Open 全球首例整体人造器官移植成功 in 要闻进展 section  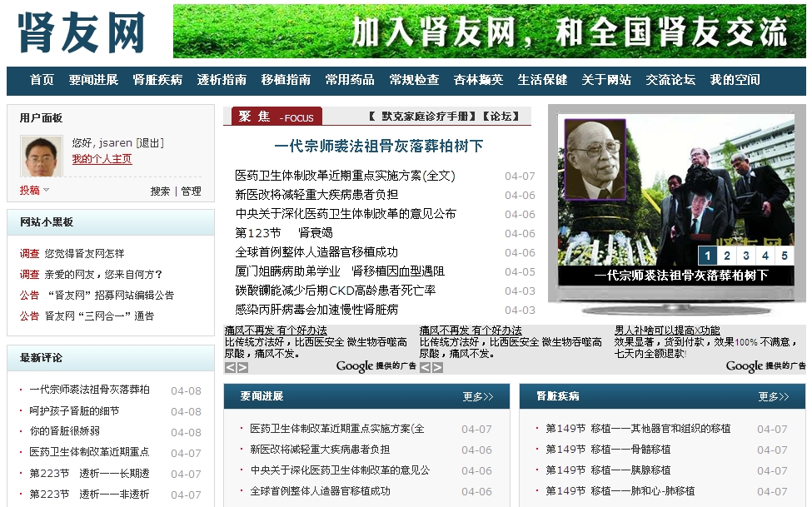[320, 491]
